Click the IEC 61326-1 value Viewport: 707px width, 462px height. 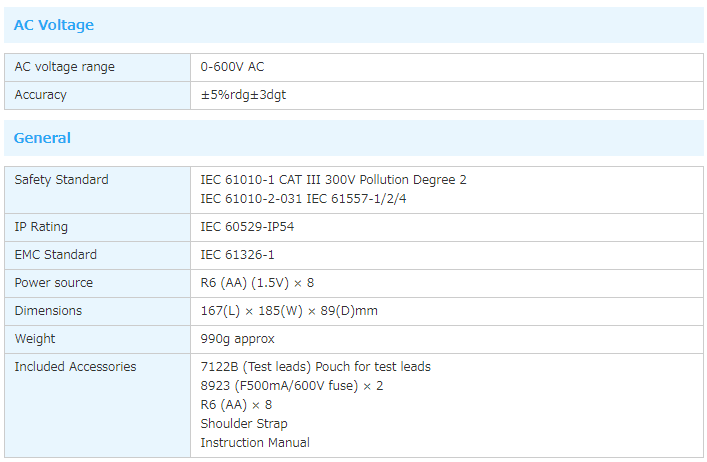237,255
